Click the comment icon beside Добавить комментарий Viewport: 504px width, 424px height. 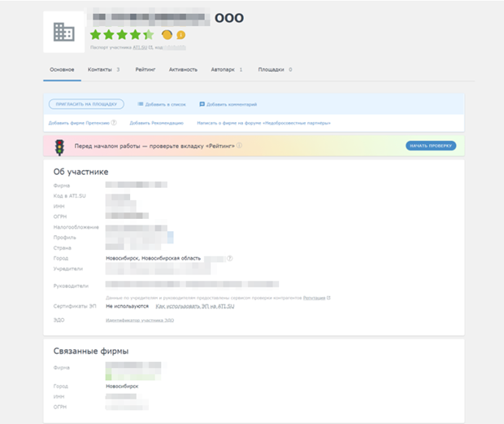point(202,104)
